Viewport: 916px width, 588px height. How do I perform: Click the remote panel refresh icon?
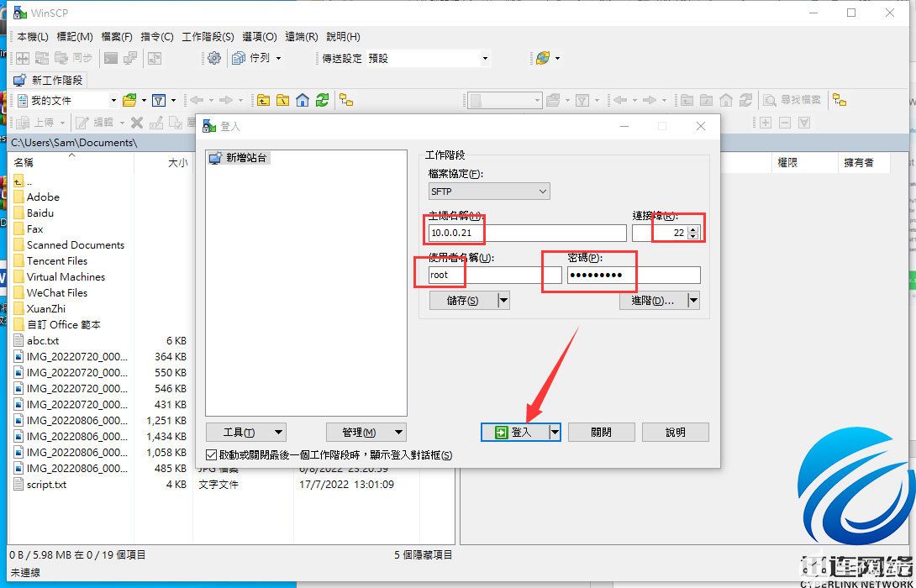click(x=745, y=101)
